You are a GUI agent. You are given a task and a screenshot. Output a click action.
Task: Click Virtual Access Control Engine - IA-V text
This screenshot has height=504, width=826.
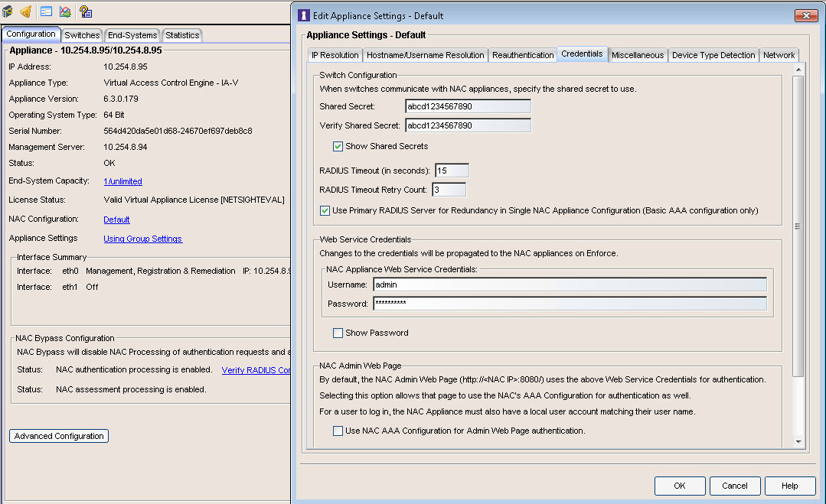pos(171,83)
